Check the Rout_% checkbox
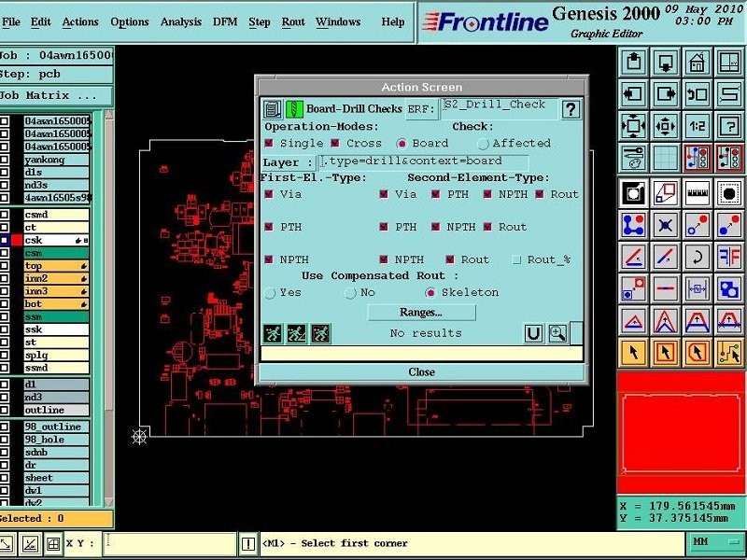 514,259
